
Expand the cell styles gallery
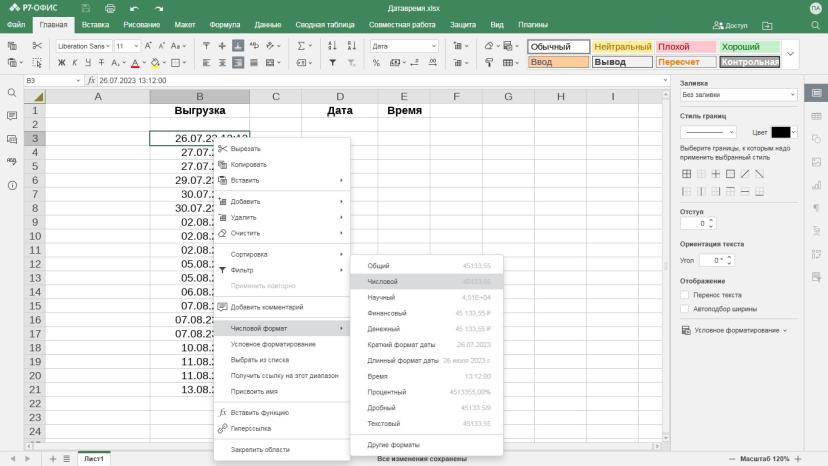pyautogui.click(x=790, y=54)
